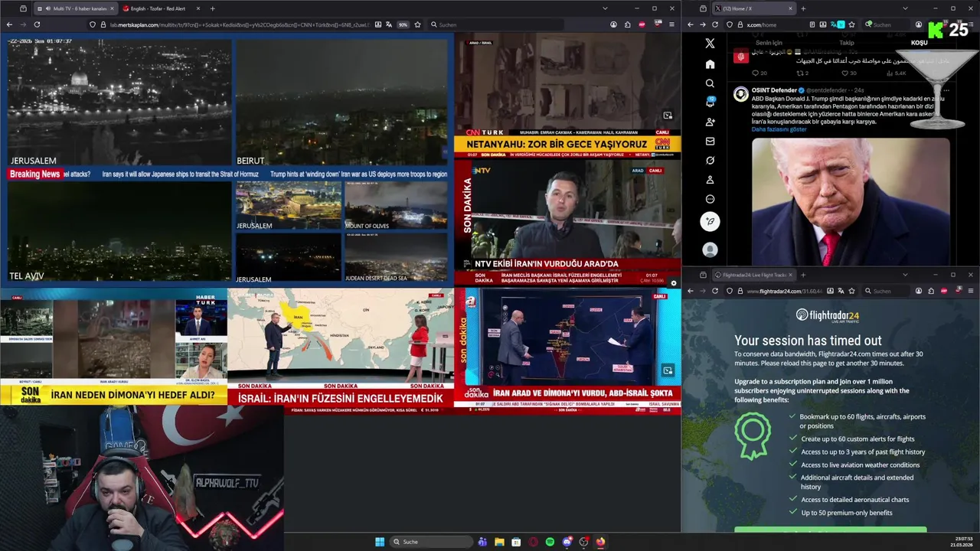Open X profile person icon in sidebar
This screenshot has width=980, height=551.
710,180
